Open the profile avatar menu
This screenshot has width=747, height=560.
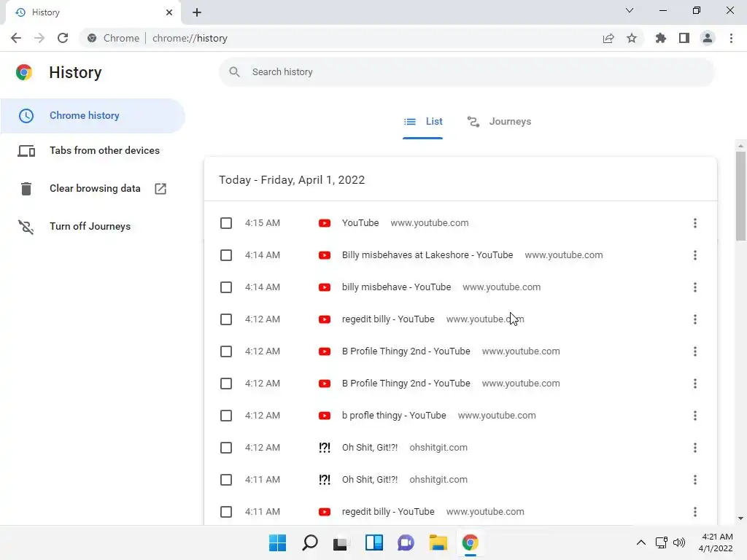pos(708,38)
